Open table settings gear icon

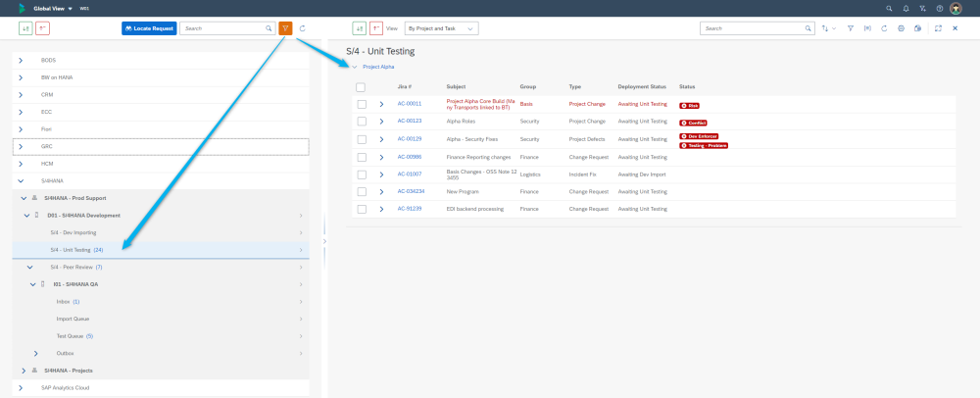pos(901,28)
